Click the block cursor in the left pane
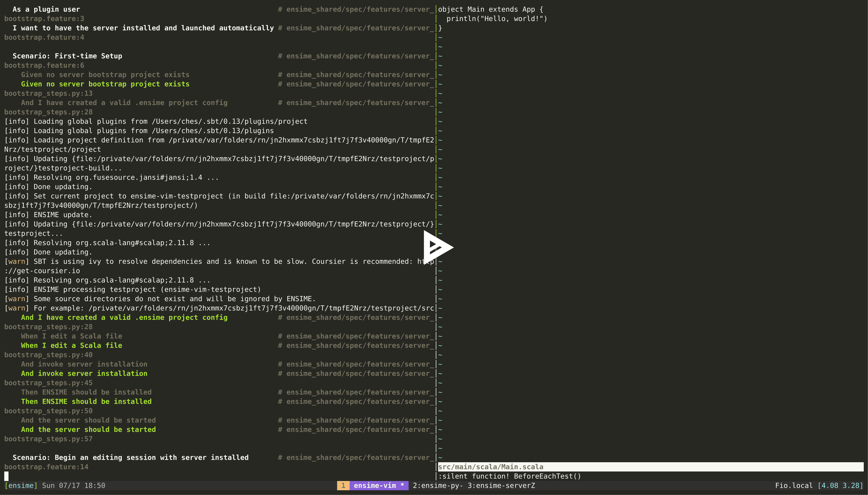This screenshot has width=868, height=495. point(6,476)
